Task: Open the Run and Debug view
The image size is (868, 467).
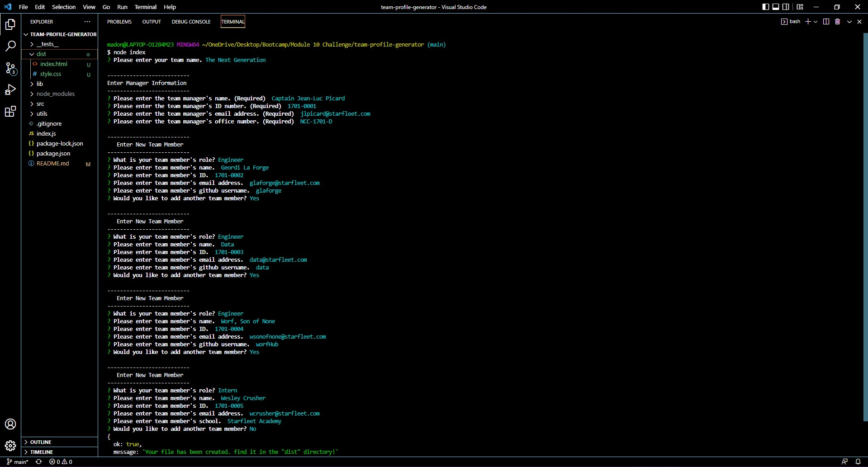Action: point(10,90)
